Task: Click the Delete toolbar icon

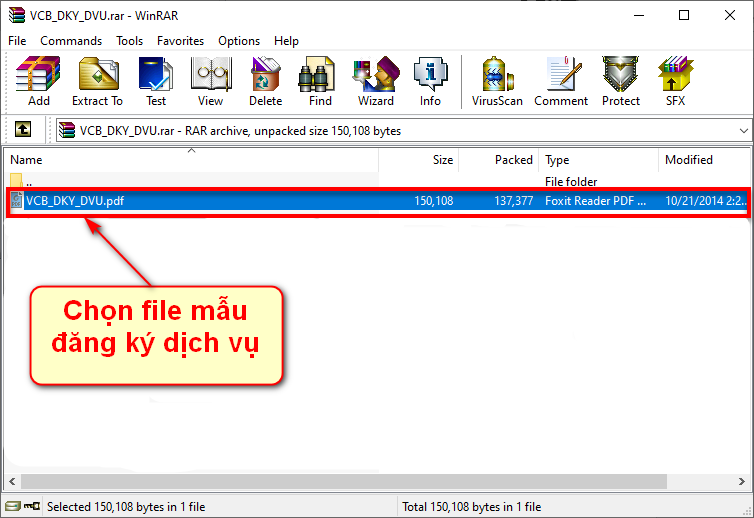Action: pyautogui.click(x=265, y=74)
